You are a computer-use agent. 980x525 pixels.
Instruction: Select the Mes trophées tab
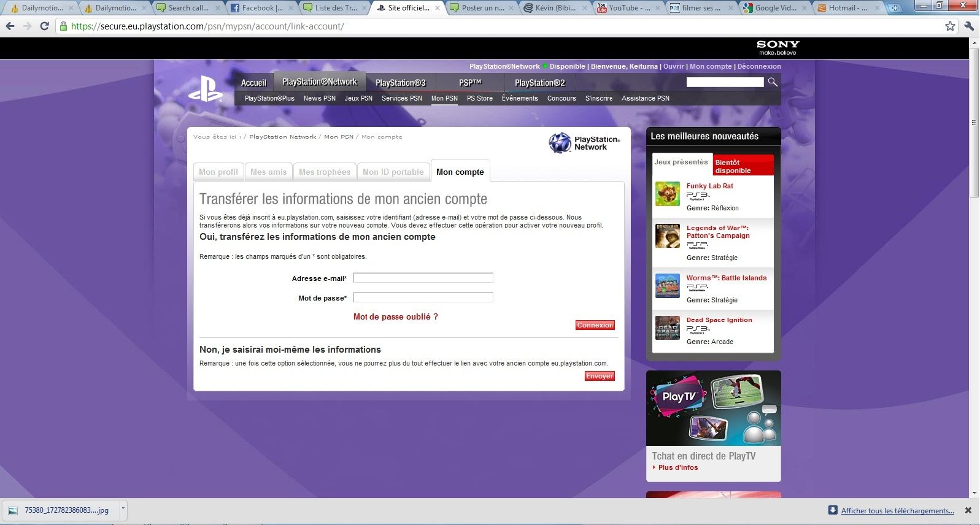pos(325,172)
